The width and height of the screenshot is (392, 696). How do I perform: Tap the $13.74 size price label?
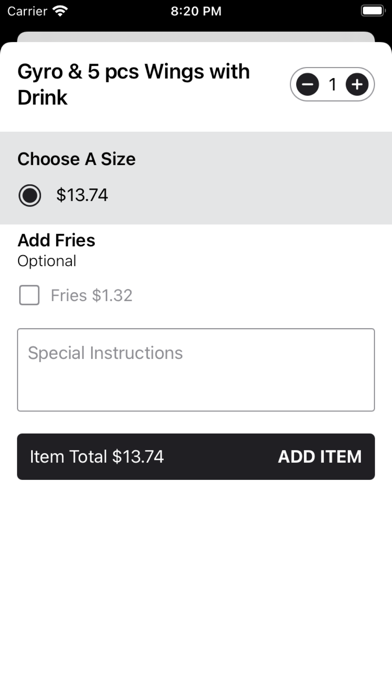click(82, 195)
